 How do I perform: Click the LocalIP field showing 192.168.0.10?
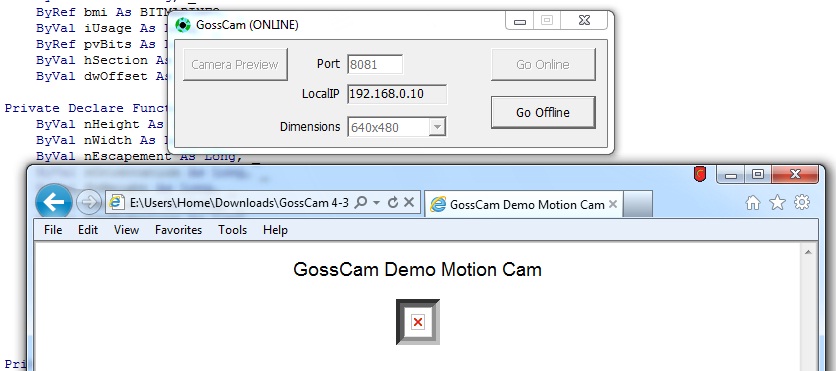(x=397, y=94)
